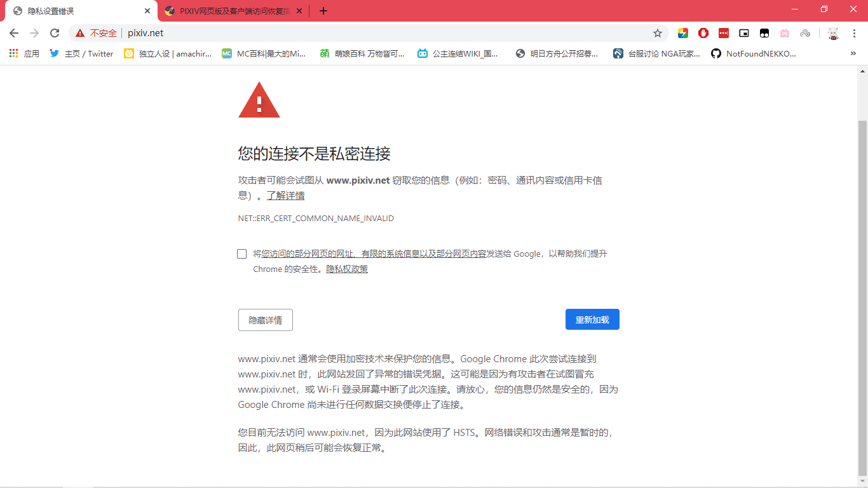Open the profile avatar icon
The image size is (868, 488).
pyautogui.click(x=833, y=33)
